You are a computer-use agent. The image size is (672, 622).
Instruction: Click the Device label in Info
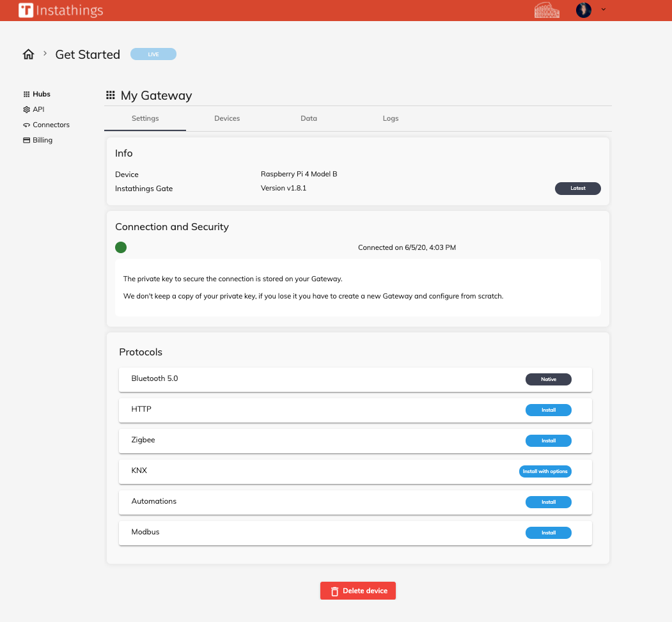(127, 175)
